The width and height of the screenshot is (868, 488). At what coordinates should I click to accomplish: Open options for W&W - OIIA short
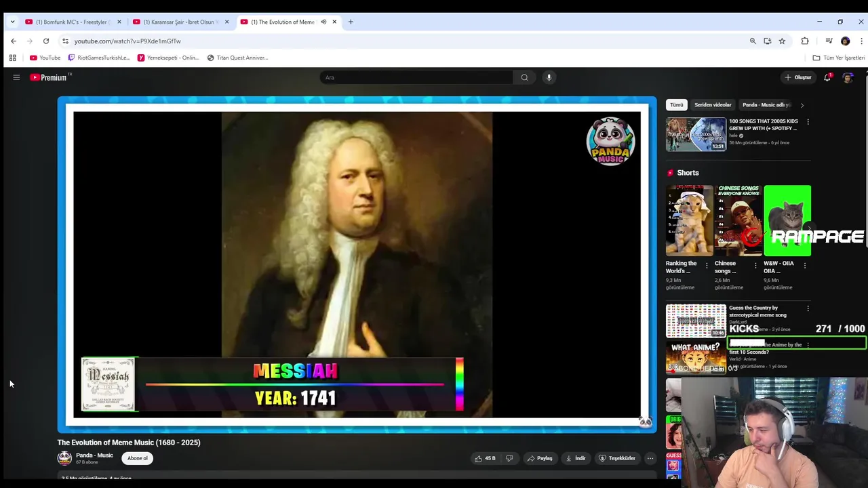click(x=805, y=266)
